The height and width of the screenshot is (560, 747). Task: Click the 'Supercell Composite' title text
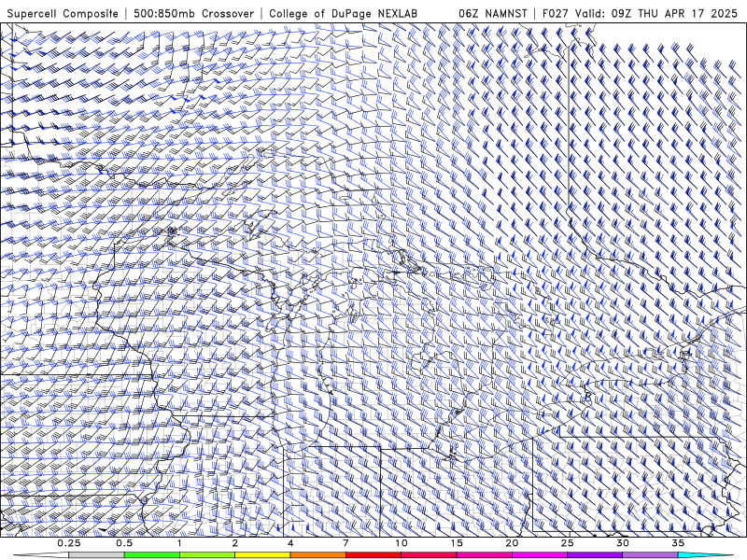point(63,14)
